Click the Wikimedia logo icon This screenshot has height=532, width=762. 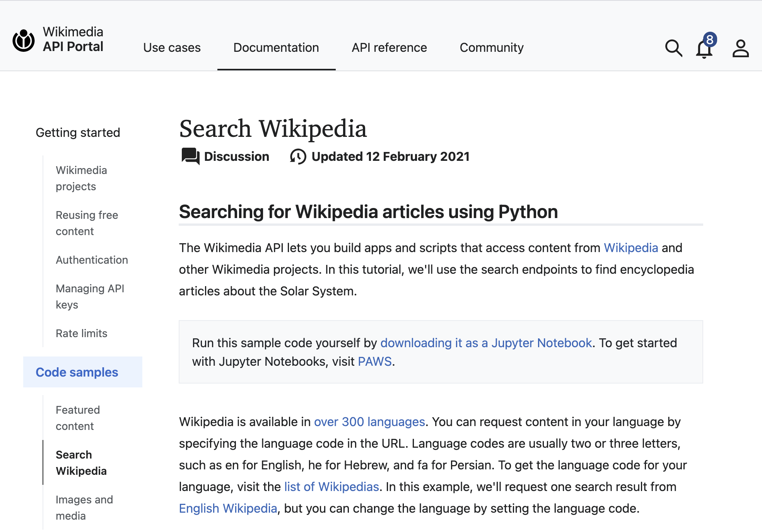(24, 40)
